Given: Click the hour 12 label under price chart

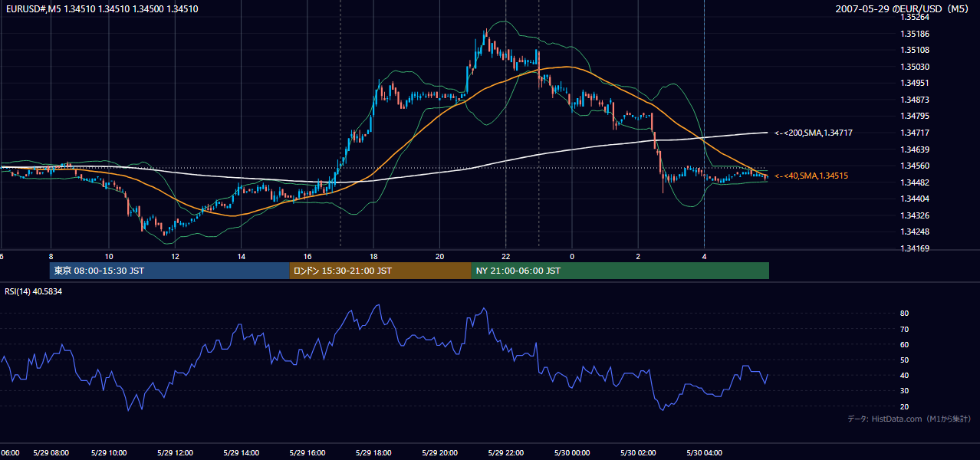Looking at the screenshot, I should [175, 256].
